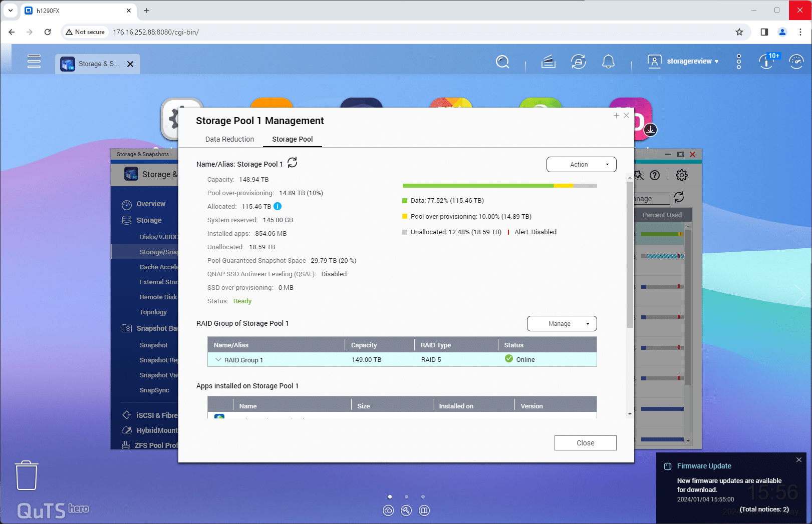The width and height of the screenshot is (812, 524).
Task: Open a new browser tab
Action: [147, 11]
